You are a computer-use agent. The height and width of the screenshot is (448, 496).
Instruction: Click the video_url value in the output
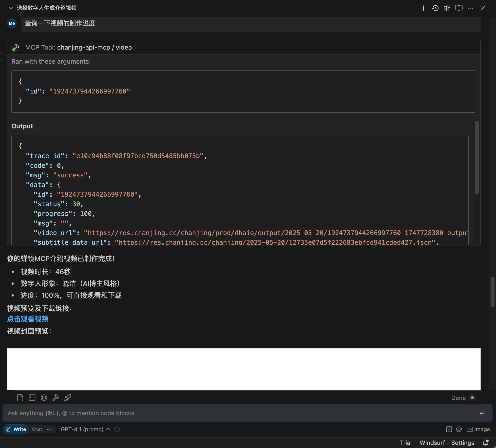point(276,233)
